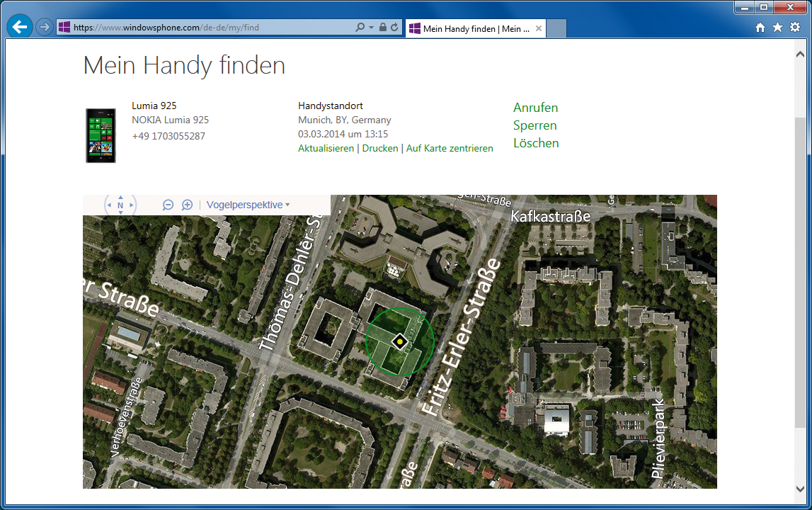
Task: Rotate map left with compass left arrow
Action: [x=109, y=205]
